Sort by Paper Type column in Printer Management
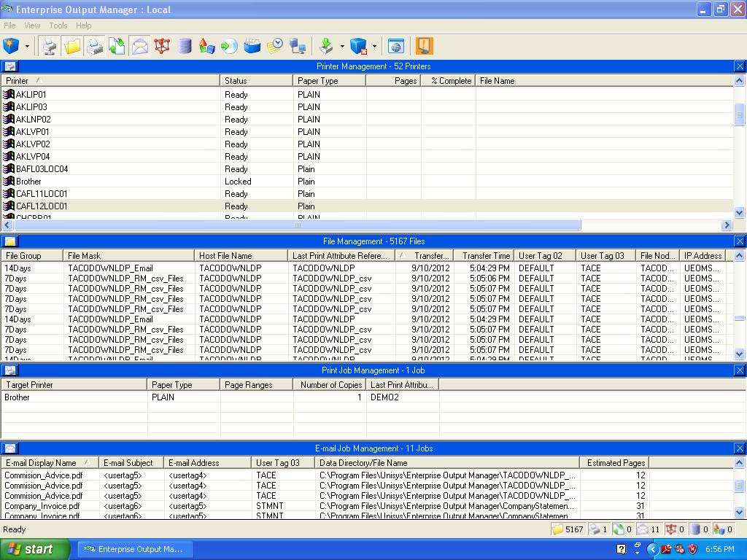This screenshot has width=747, height=560. coord(329,81)
